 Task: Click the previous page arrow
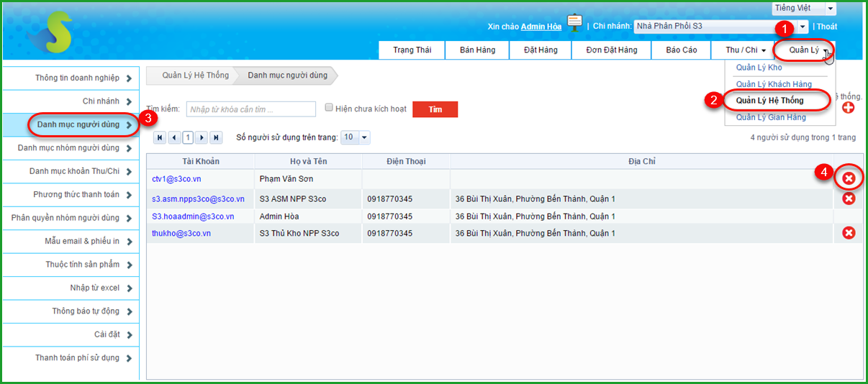tap(174, 137)
